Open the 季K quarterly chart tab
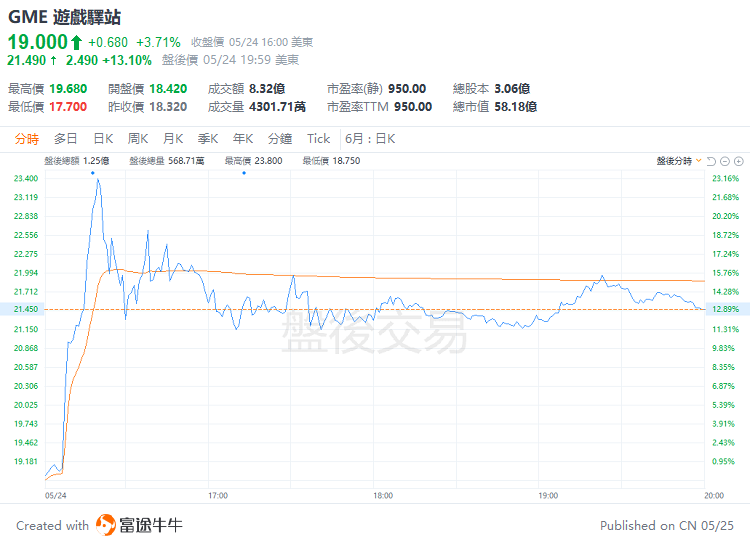Screen dimensions: 750x546 208,139
